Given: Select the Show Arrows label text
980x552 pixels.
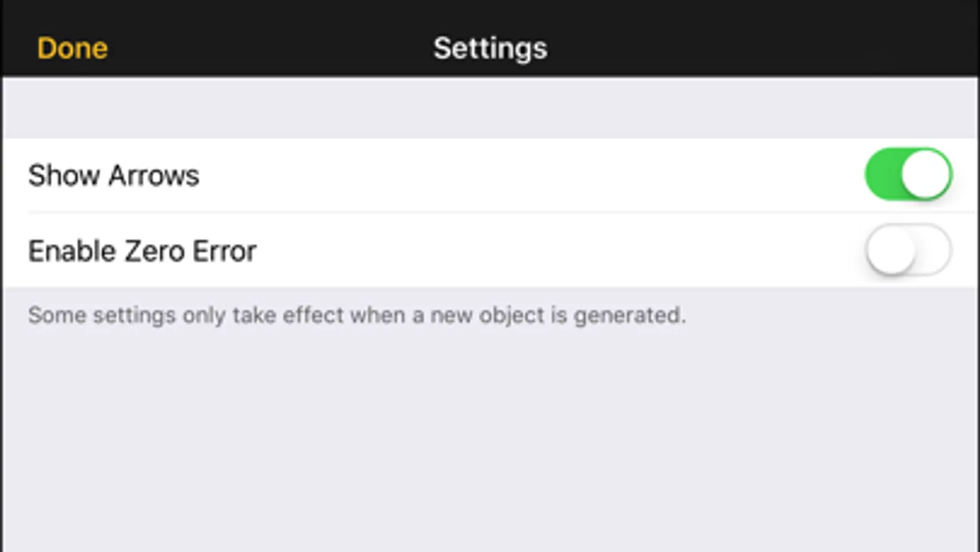Looking at the screenshot, I should pos(113,175).
